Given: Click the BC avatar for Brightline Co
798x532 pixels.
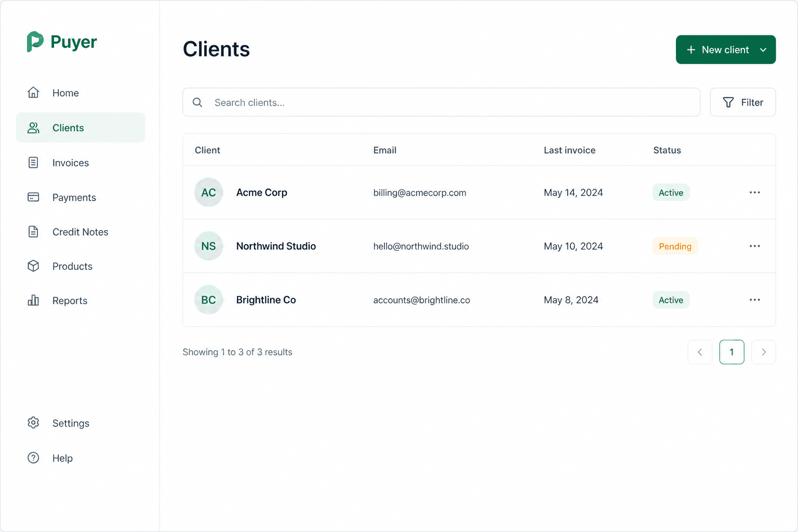Looking at the screenshot, I should pyautogui.click(x=208, y=300).
